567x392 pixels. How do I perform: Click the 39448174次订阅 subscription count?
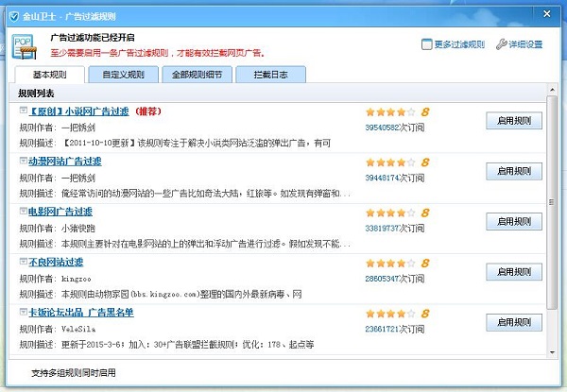tap(395, 178)
